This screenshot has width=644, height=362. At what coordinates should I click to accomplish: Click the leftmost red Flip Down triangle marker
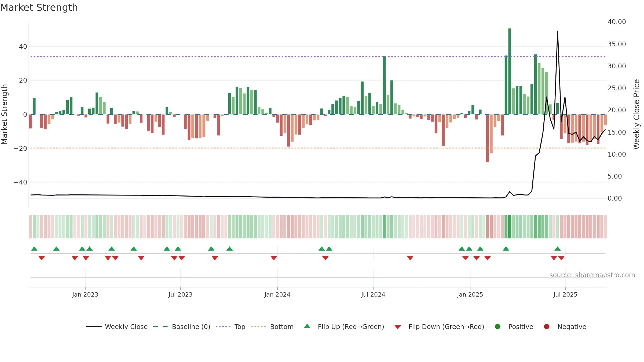click(x=42, y=258)
